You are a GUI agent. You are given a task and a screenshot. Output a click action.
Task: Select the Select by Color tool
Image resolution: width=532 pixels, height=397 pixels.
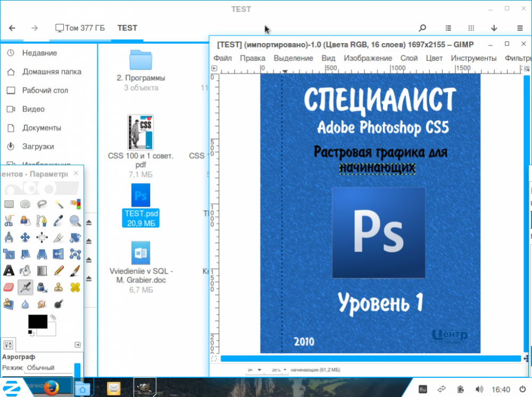(76, 204)
